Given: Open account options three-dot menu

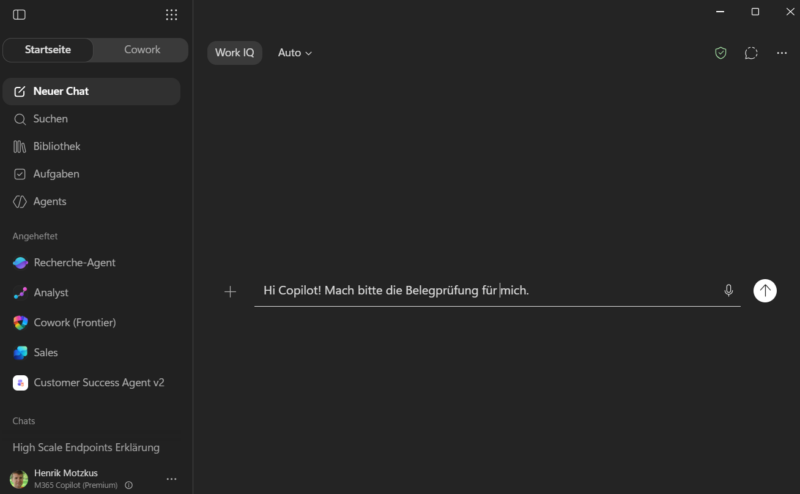Looking at the screenshot, I should pos(171,479).
